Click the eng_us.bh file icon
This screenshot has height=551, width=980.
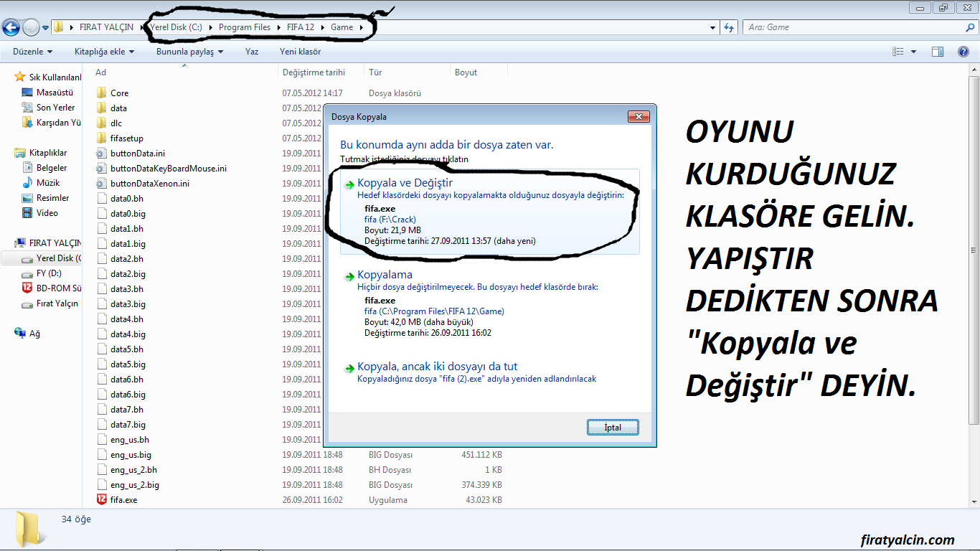click(x=101, y=439)
